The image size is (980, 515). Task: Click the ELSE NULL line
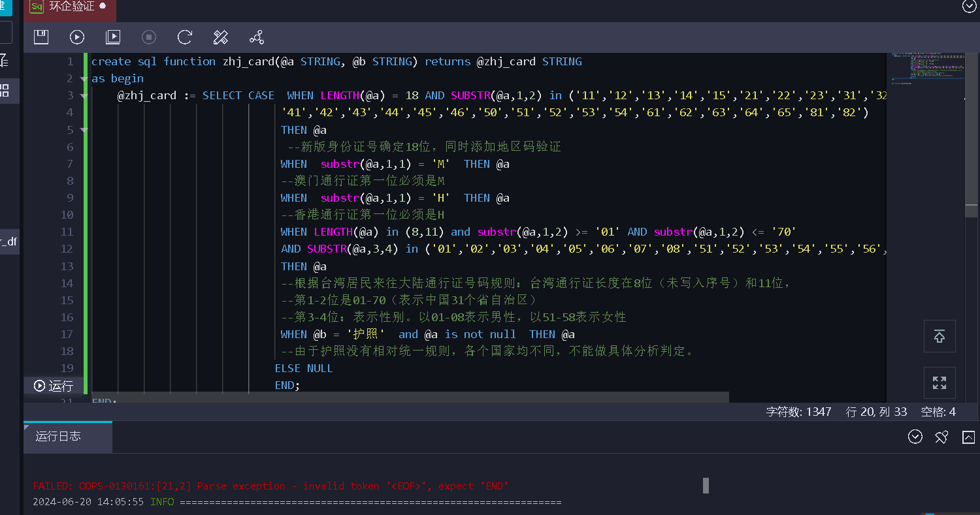coord(304,368)
